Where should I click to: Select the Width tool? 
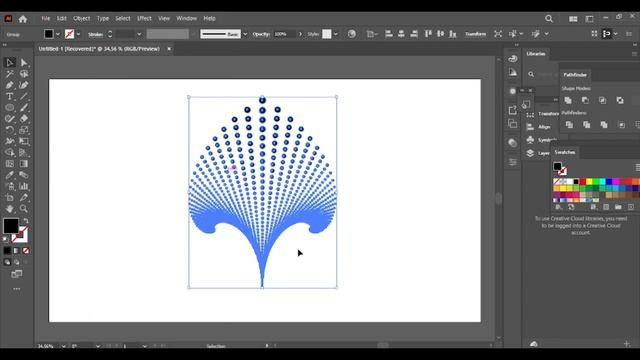coord(10,141)
